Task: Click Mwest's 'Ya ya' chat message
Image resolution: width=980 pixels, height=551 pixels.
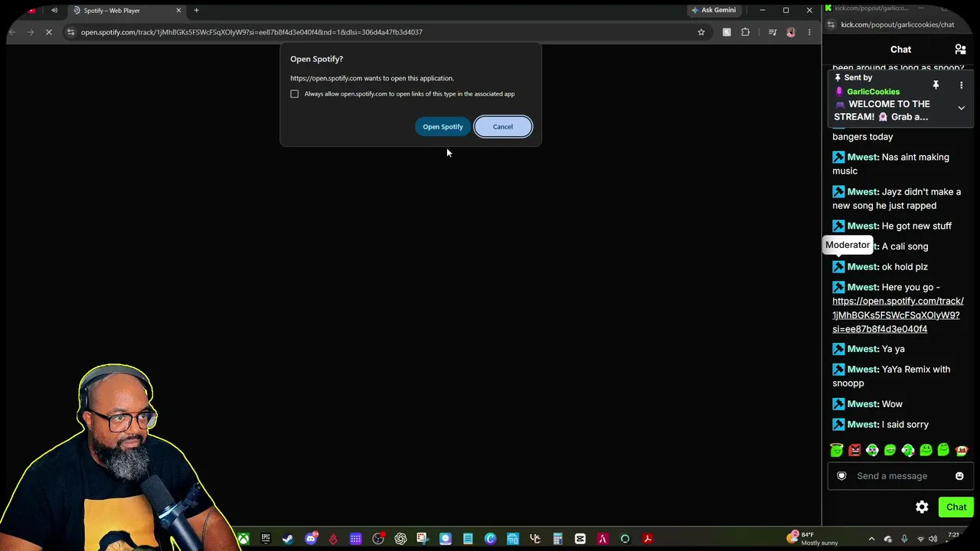Action: pos(893,349)
